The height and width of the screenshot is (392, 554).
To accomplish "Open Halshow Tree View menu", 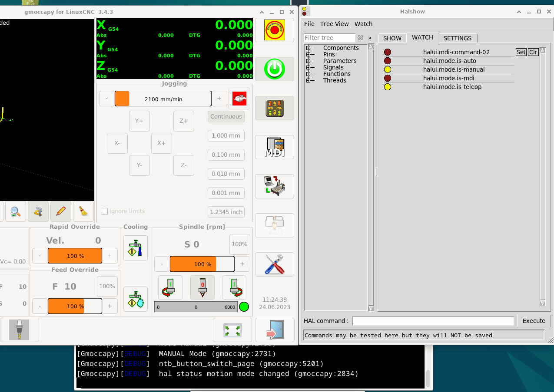I will (x=335, y=24).
